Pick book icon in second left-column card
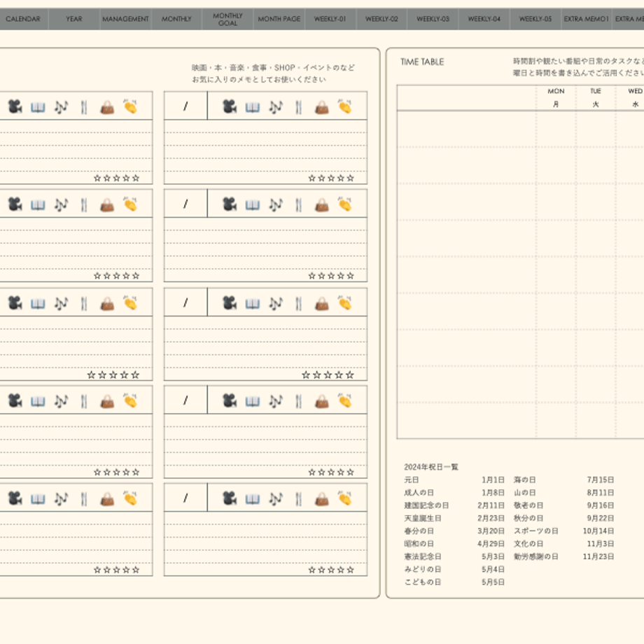Image resolution: width=644 pixels, height=644 pixels. coord(38,205)
